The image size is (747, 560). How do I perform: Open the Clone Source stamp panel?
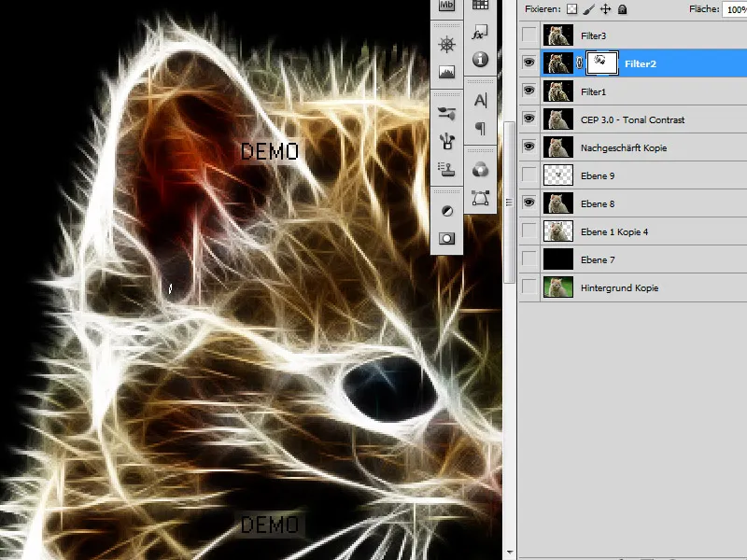pos(446,169)
